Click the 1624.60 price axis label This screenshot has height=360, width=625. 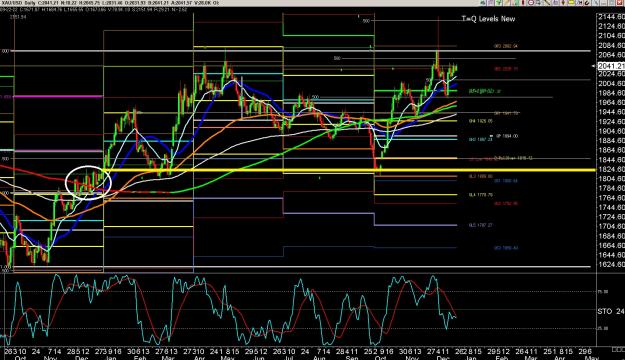(x=611, y=264)
